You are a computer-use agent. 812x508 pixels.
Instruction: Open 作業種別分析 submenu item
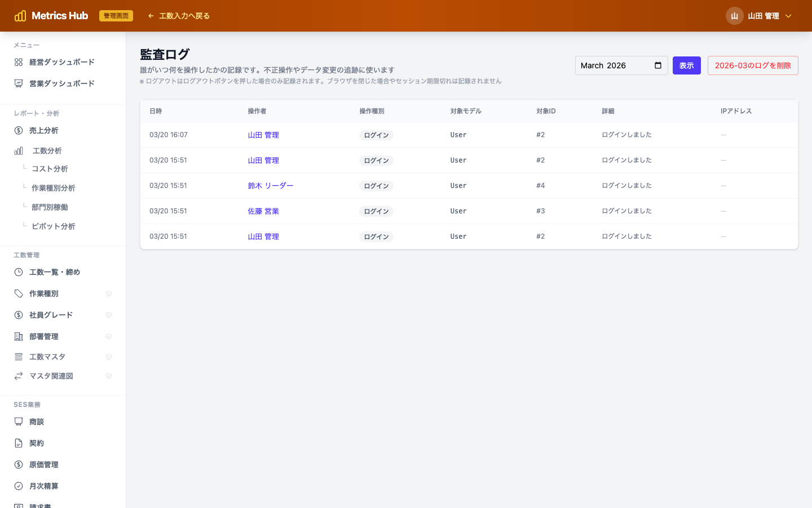pos(54,188)
